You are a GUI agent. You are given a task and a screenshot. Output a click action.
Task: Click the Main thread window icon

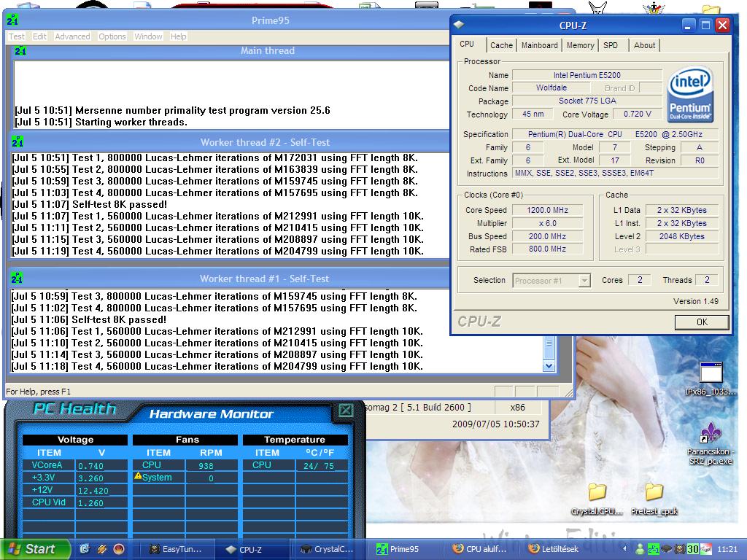[x=20, y=50]
